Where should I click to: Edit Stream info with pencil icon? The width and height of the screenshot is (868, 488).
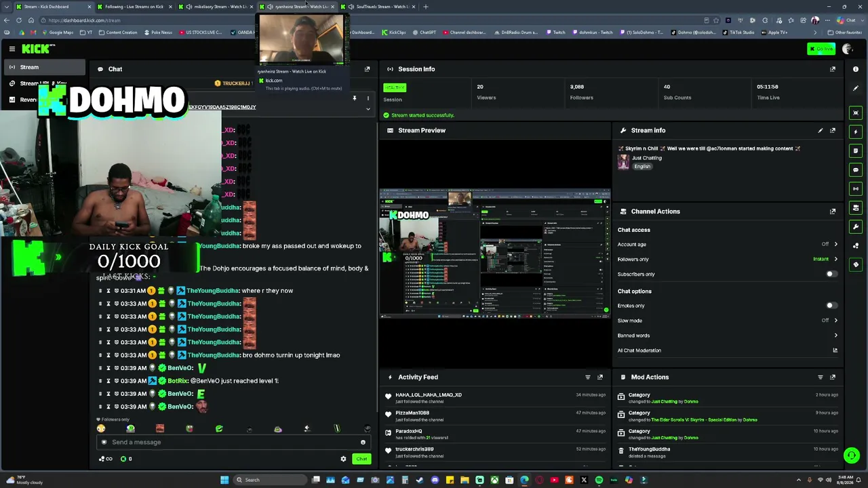821,130
